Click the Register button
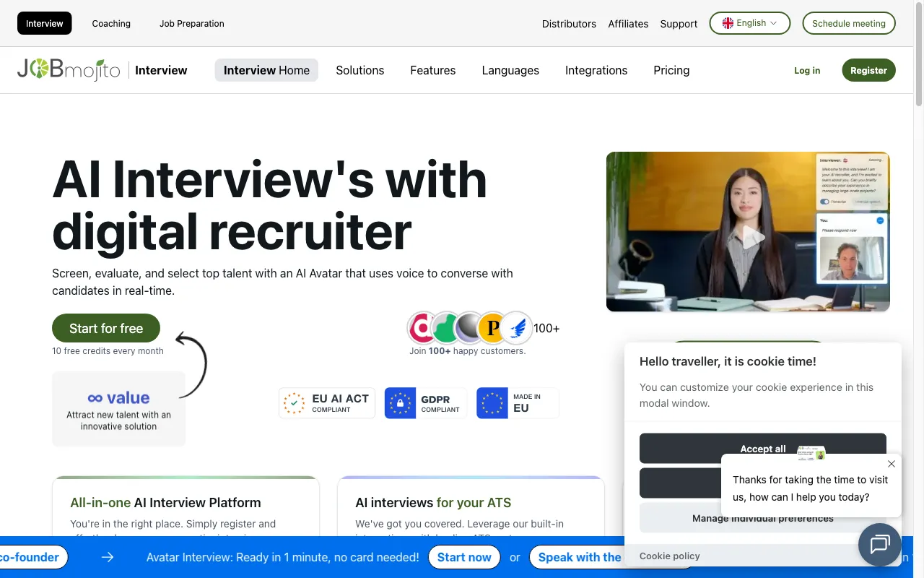This screenshot has height=578, width=924. pos(868,70)
